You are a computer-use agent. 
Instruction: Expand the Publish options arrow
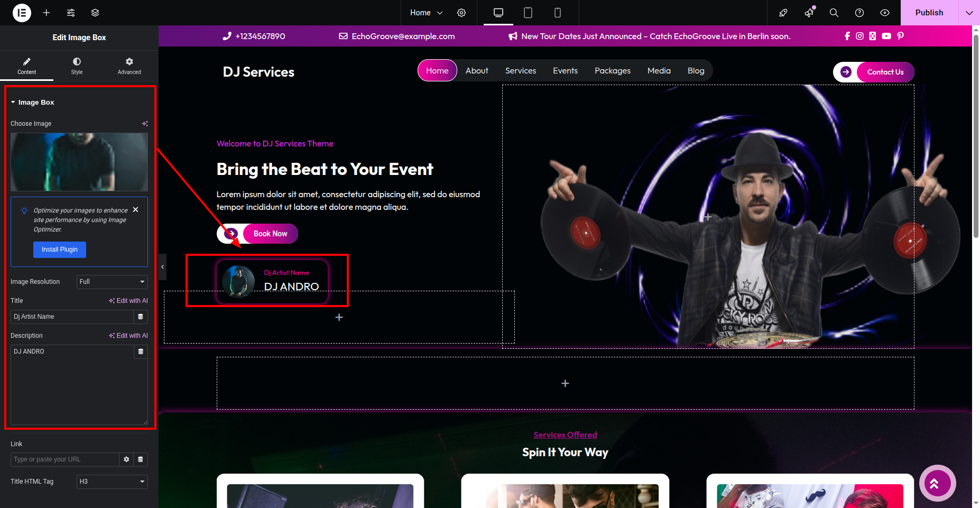pos(969,13)
